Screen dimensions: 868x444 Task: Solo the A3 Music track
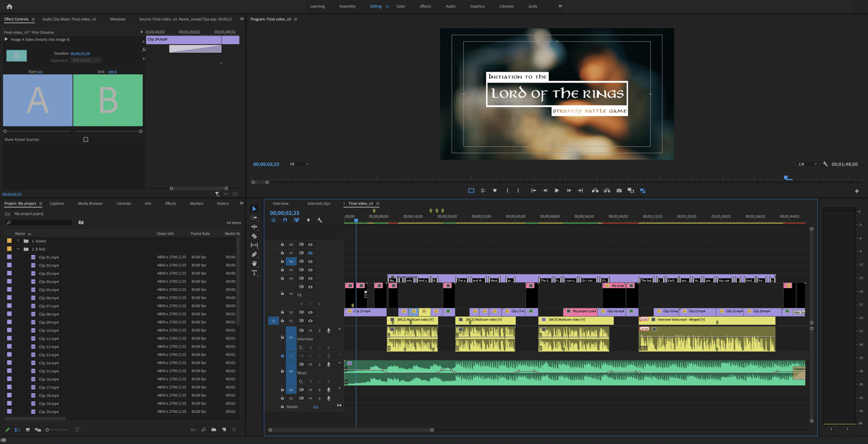[319, 364]
